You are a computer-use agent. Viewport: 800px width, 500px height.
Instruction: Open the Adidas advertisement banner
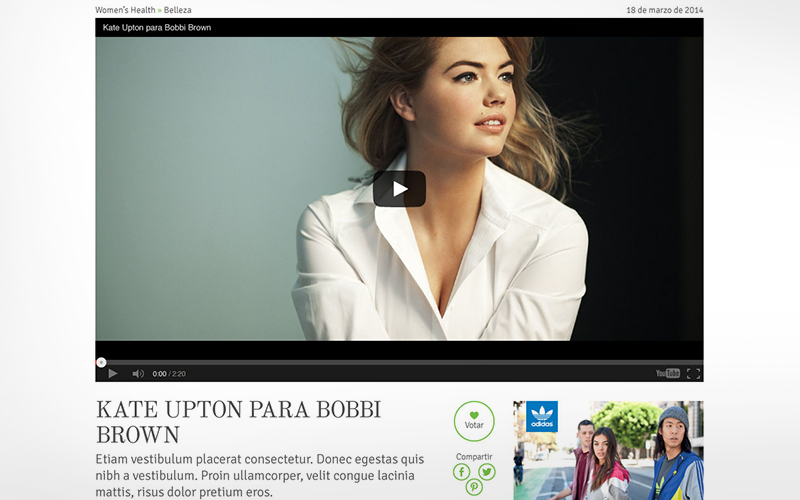coord(608,451)
